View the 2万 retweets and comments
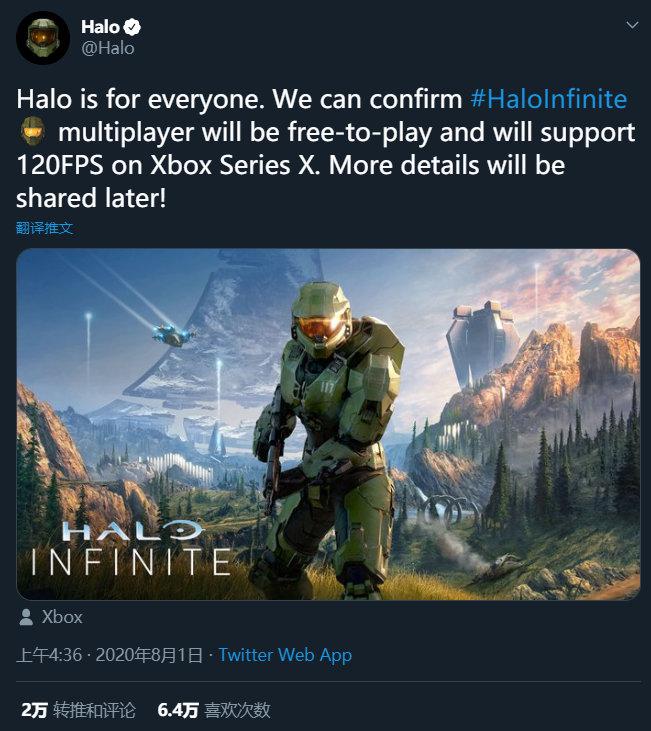The height and width of the screenshot is (731, 651). 78,710
